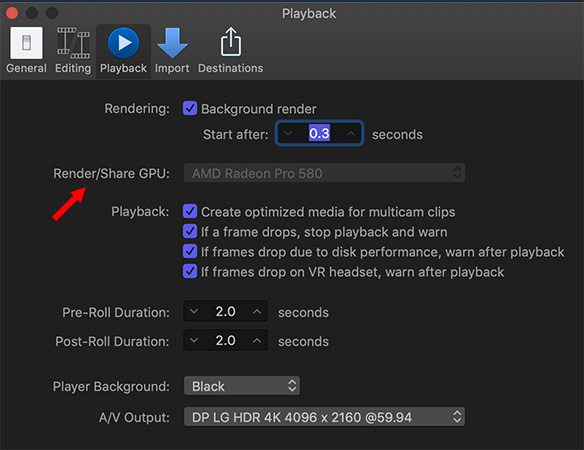
Task: Click the Pre-Roll Duration 2.0 value field
Action: [225, 311]
